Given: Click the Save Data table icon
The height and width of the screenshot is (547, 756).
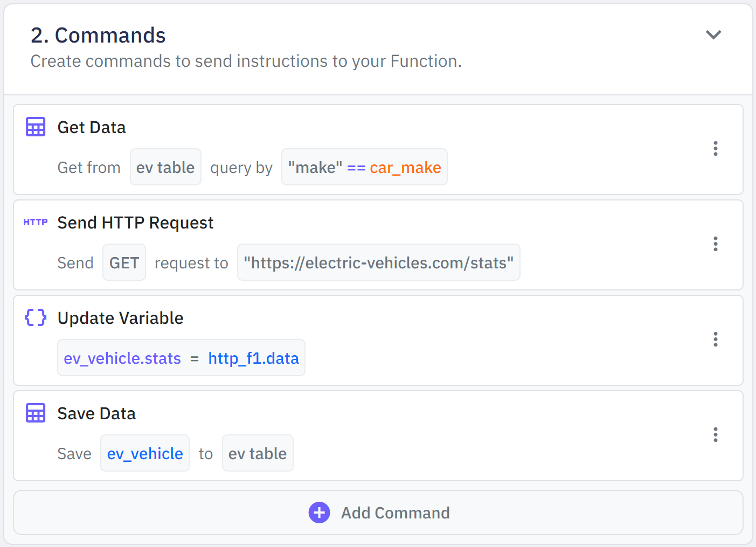Looking at the screenshot, I should tap(36, 413).
